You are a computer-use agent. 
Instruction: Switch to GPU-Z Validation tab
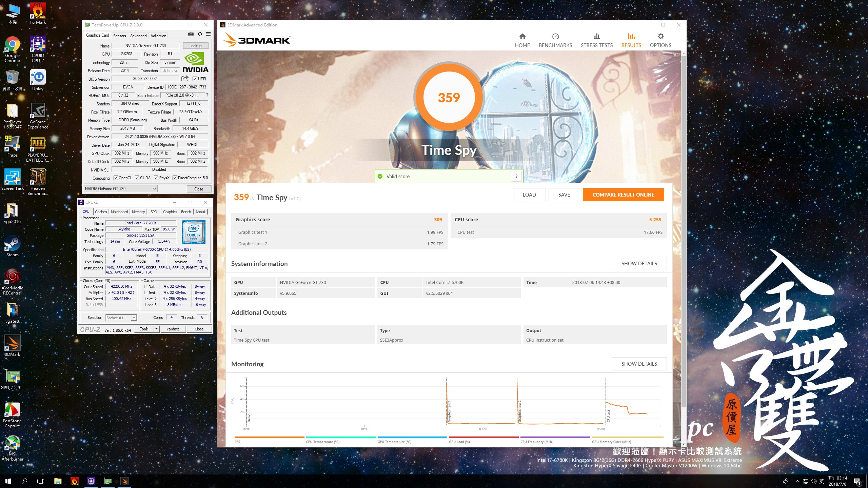coord(158,36)
